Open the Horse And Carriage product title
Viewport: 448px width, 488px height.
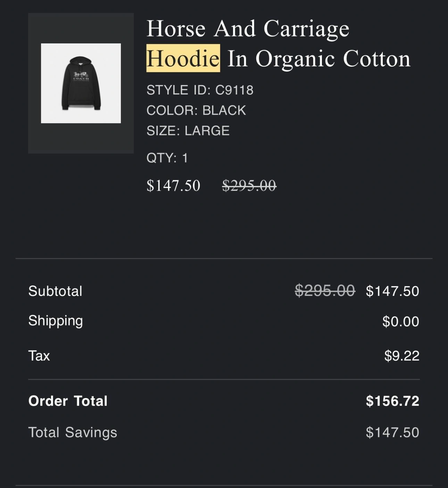pos(248,28)
